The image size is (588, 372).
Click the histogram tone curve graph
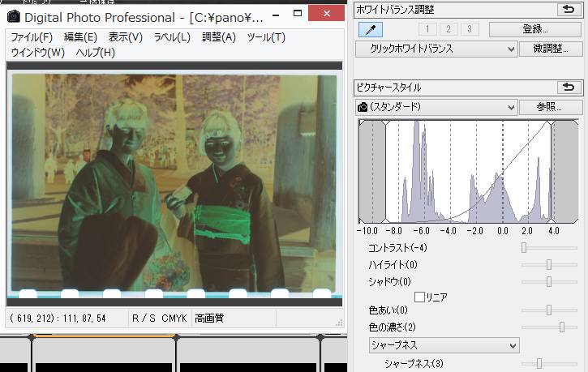point(469,172)
